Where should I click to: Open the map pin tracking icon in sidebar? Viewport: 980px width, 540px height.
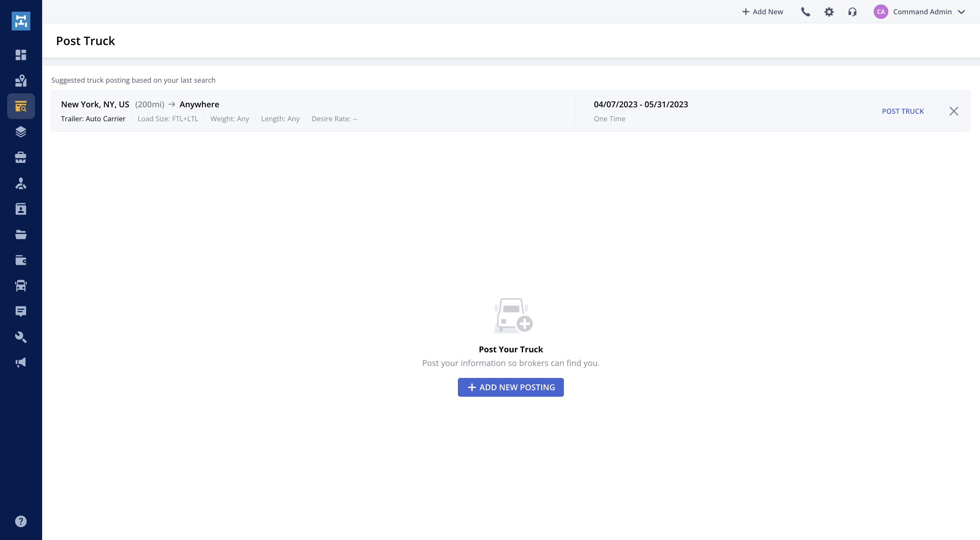[x=21, y=80]
